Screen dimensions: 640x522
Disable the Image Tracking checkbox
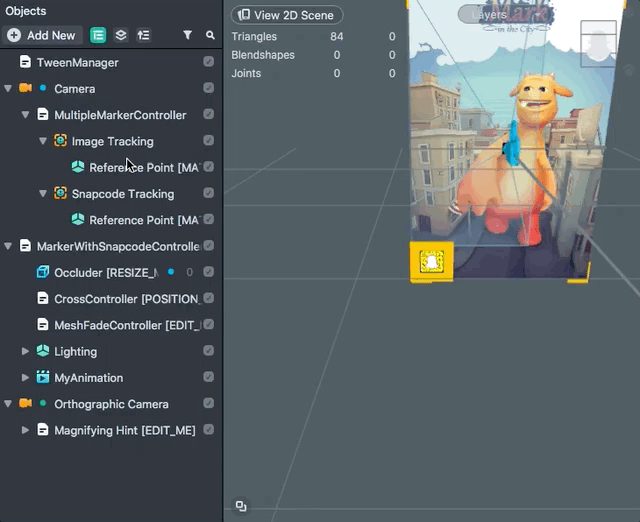(208, 141)
